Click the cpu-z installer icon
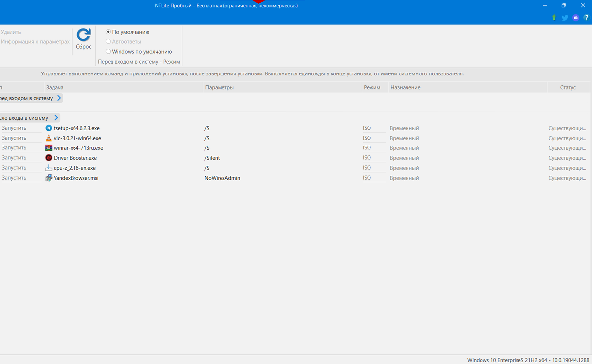 tap(48, 168)
